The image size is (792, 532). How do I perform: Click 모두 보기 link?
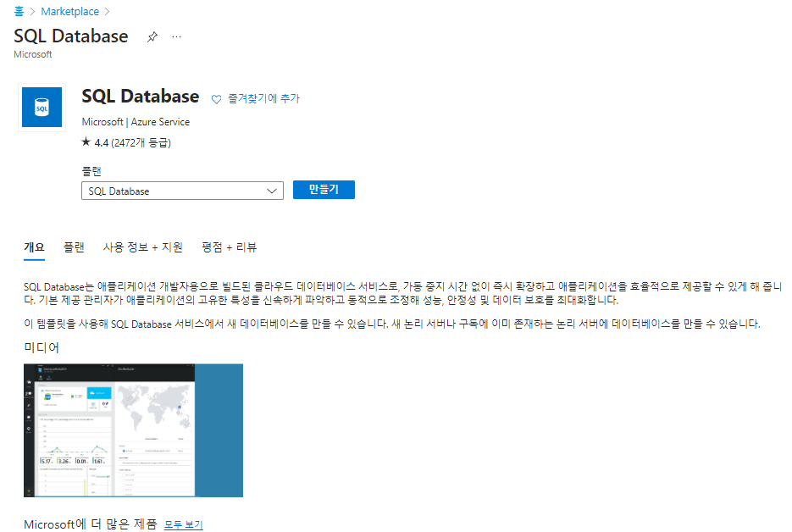pos(183,524)
